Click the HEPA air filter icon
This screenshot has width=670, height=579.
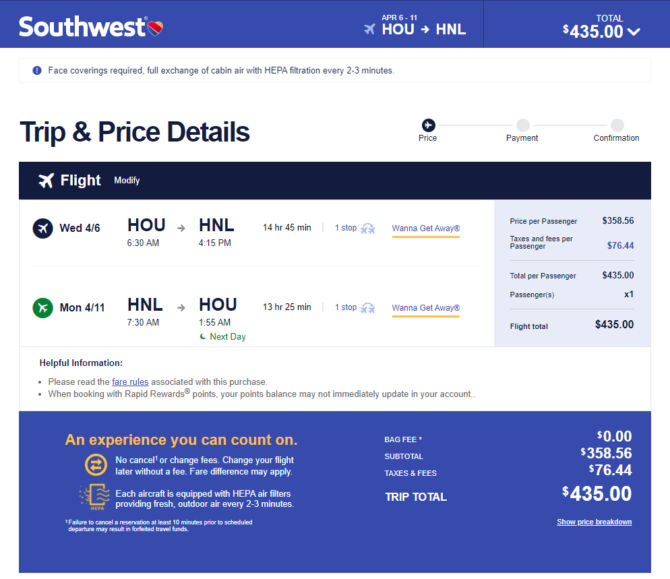coord(95,497)
